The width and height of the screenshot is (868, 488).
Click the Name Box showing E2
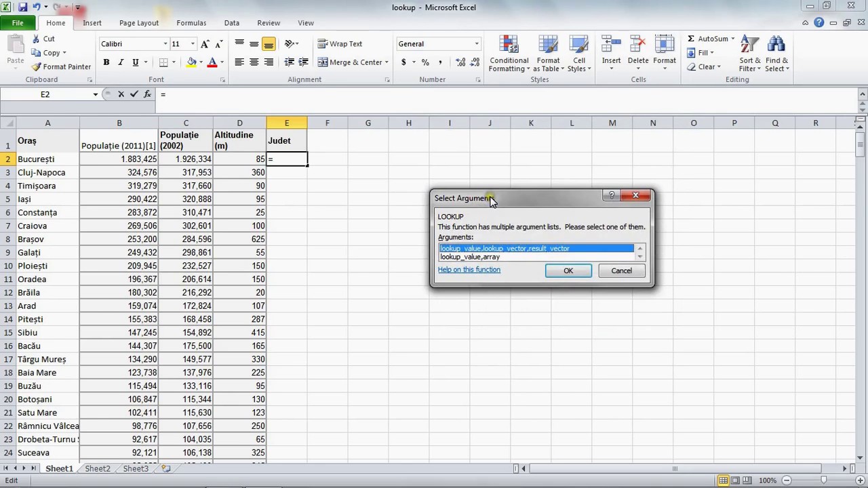pyautogui.click(x=45, y=94)
